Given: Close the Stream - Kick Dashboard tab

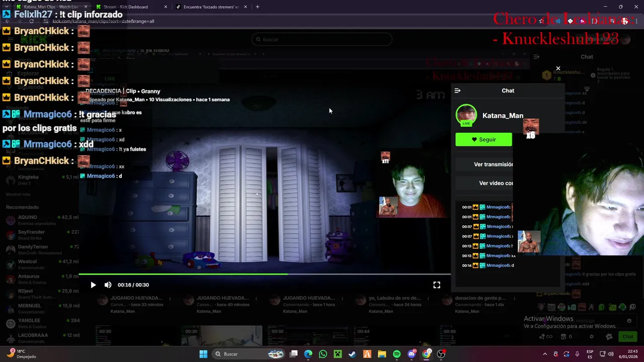Looking at the screenshot, I should (x=166, y=7).
